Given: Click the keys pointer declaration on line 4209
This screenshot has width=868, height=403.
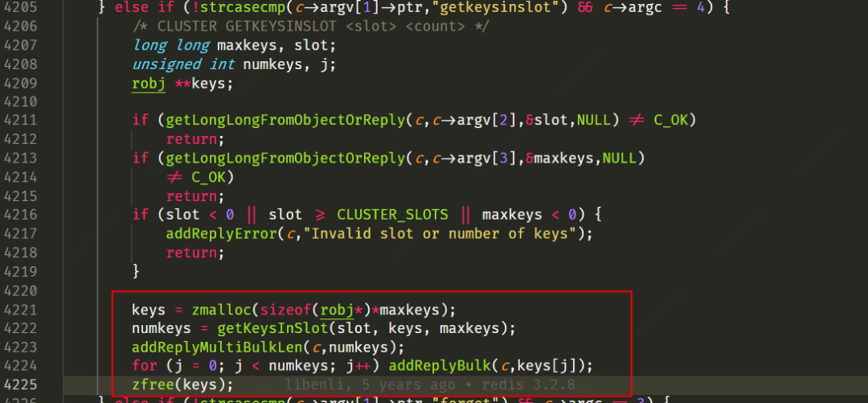Looking at the screenshot, I should (x=205, y=84).
